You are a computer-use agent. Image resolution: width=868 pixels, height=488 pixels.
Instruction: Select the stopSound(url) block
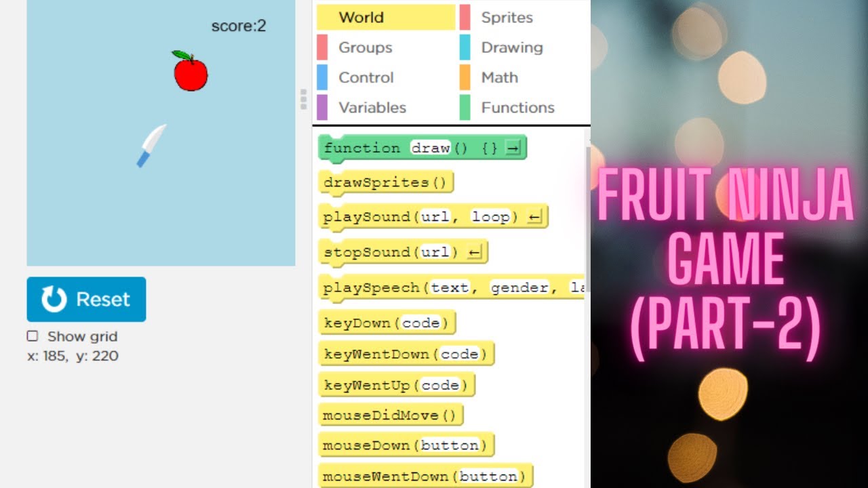point(403,252)
